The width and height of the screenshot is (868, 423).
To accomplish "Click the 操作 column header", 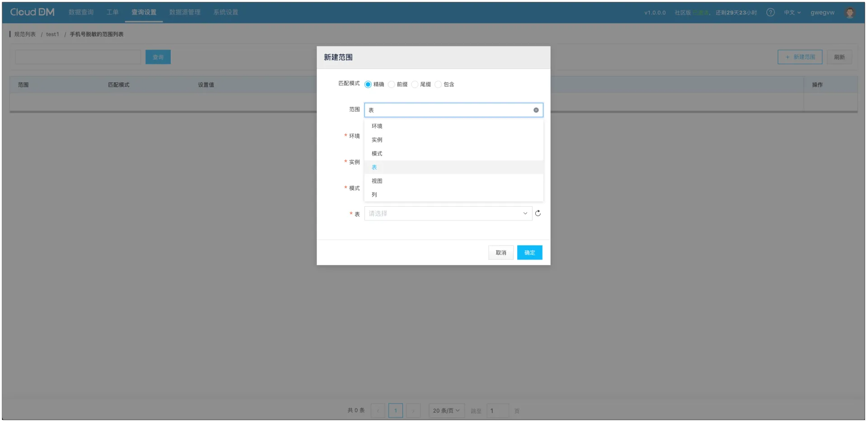I will (x=817, y=85).
